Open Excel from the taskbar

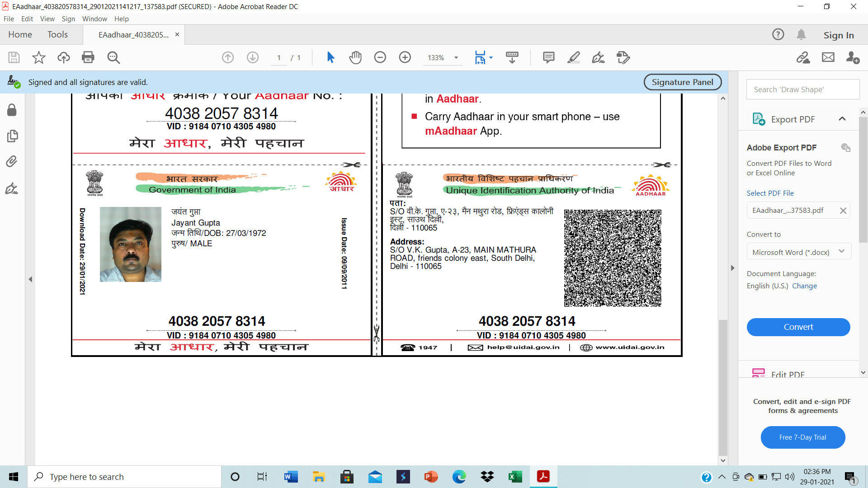(x=515, y=477)
